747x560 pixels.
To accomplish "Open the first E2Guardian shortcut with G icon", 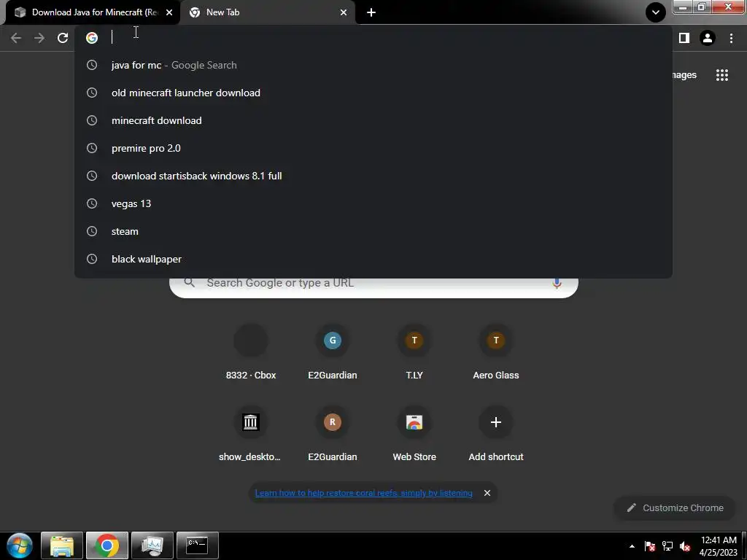I will tap(333, 352).
